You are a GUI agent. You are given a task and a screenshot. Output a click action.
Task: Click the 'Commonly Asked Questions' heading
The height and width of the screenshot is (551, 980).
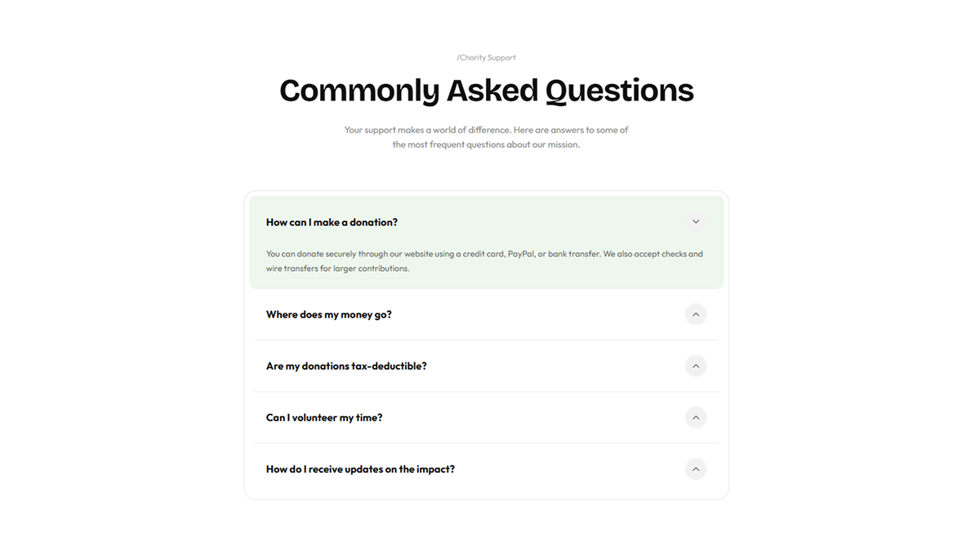[x=486, y=90]
